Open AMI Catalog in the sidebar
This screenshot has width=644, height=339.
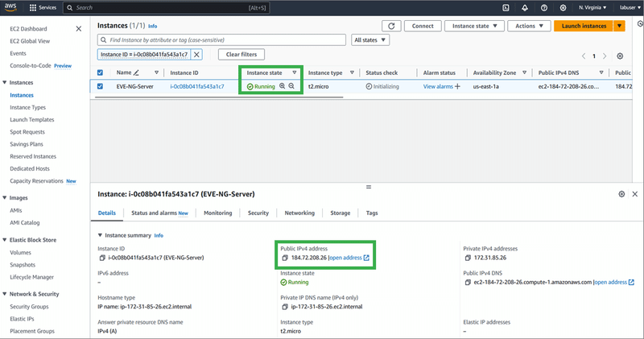[25, 223]
